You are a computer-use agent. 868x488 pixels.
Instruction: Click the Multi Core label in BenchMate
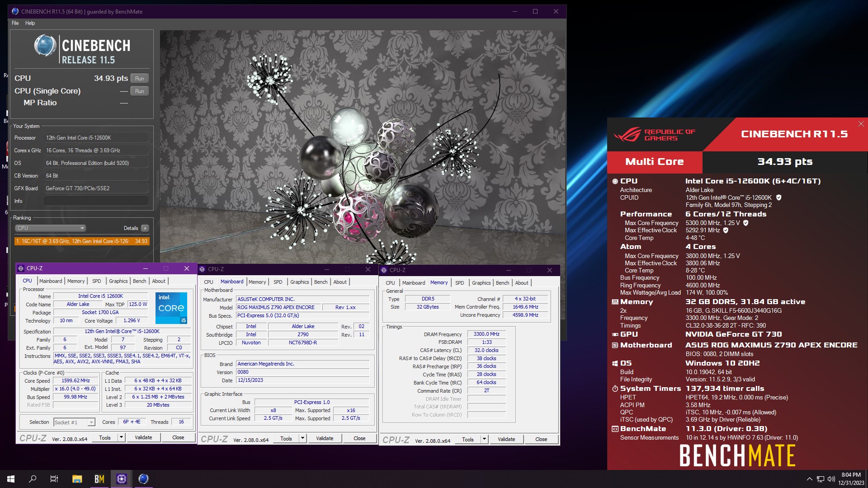(x=654, y=162)
